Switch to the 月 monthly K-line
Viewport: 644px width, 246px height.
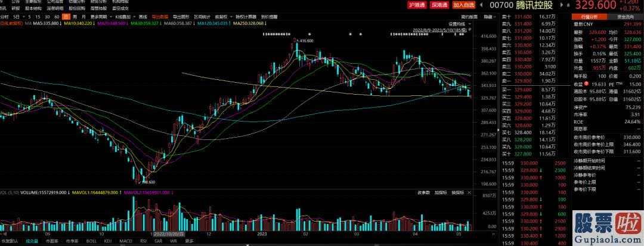pos(84,17)
